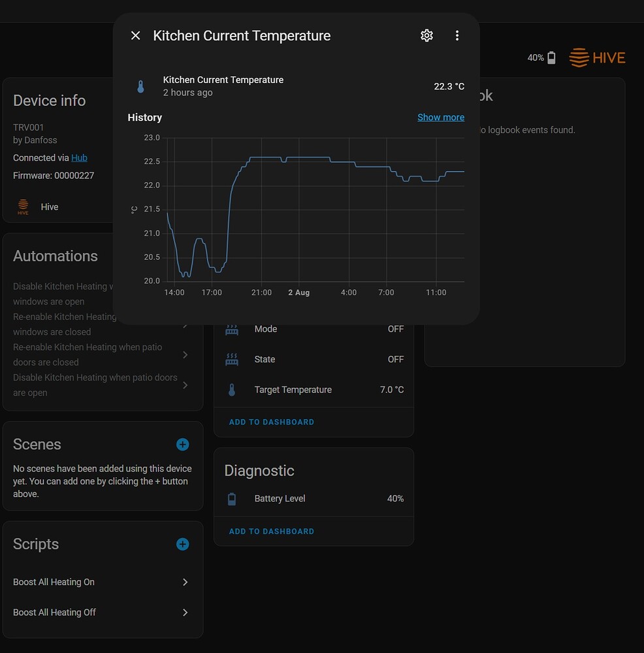Add a new script with the plus button

(x=182, y=544)
